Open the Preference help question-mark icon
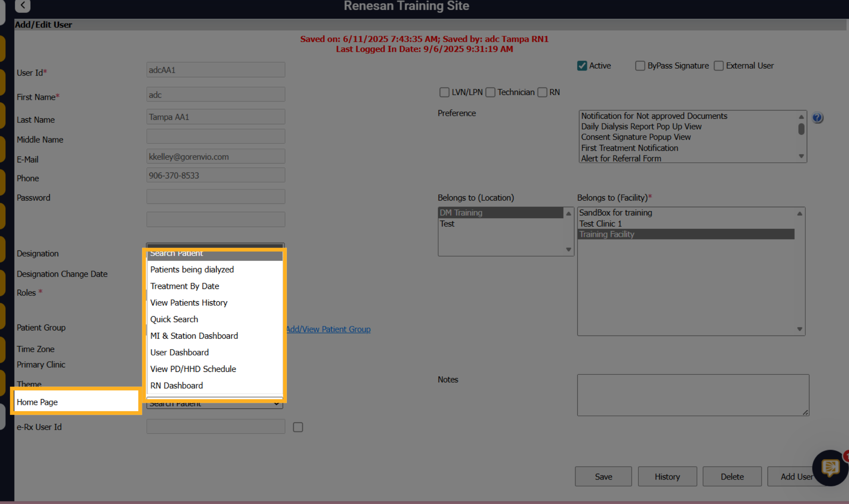The image size is (849, 504). (x=817, y=118)
